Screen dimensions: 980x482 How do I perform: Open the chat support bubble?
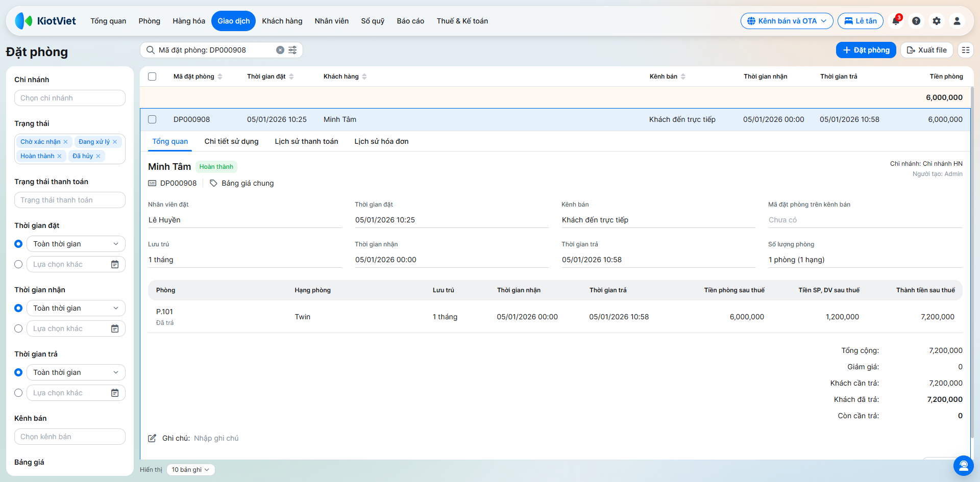click(x=964, y=465)
